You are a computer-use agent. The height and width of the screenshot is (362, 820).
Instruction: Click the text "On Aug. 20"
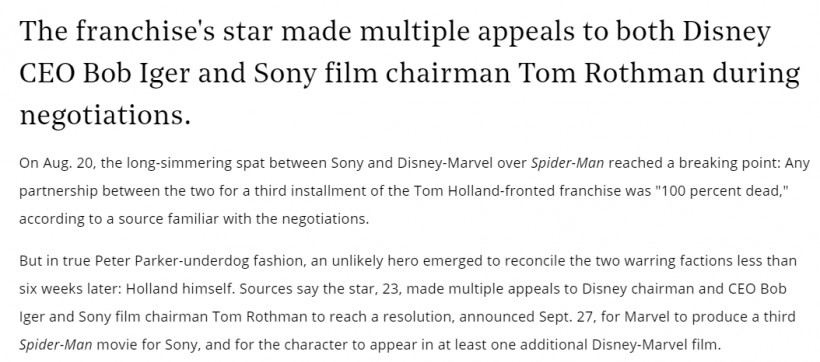pos(55,164)
